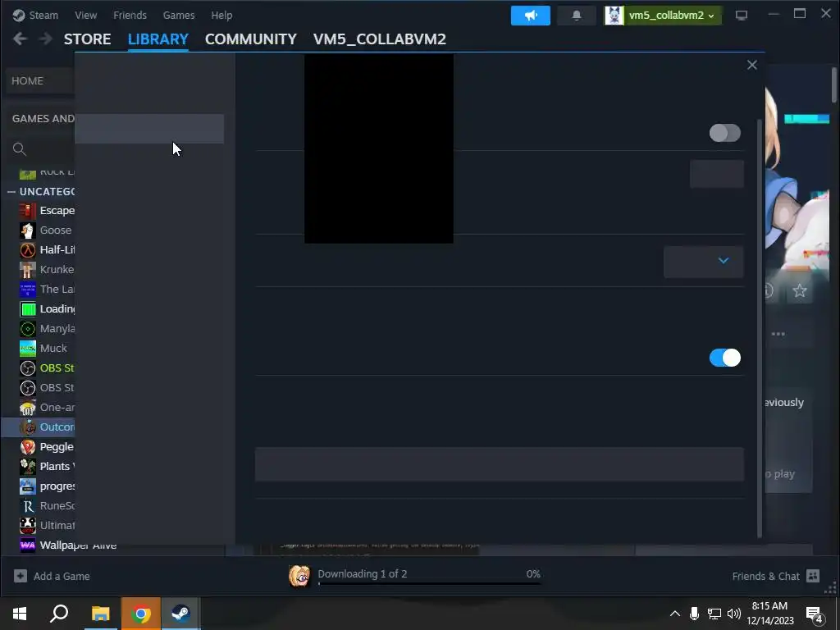This screenshot has width=840, height=630.
Task: Switch to the STORE tab
Action: tap(87, 39)
